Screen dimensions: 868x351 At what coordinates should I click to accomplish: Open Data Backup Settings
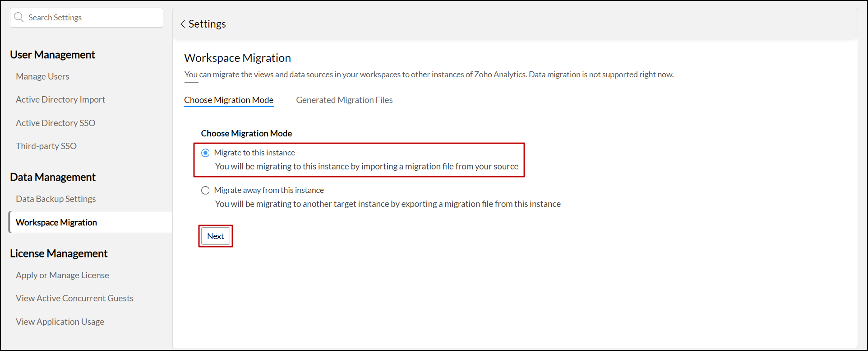[x=56, y=199]
